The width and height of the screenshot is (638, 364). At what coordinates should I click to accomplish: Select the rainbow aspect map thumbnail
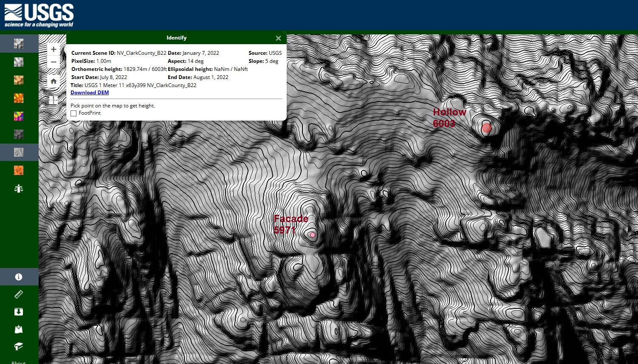19,116
